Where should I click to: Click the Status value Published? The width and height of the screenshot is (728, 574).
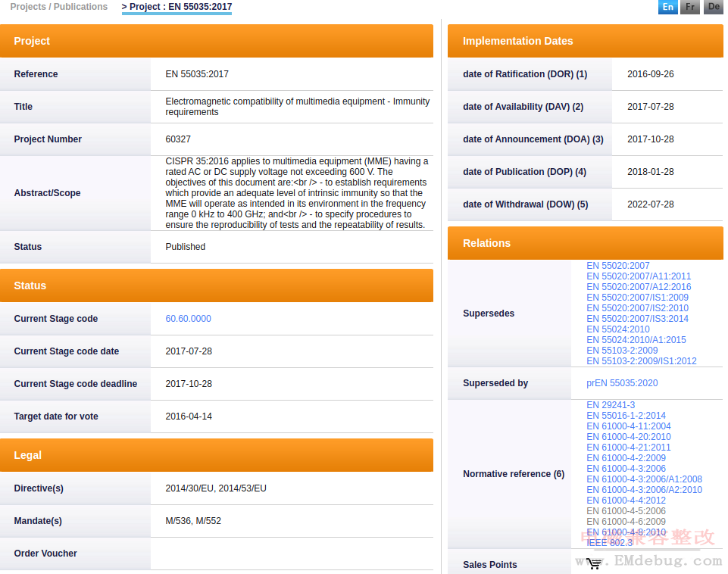tap(186, 247)
